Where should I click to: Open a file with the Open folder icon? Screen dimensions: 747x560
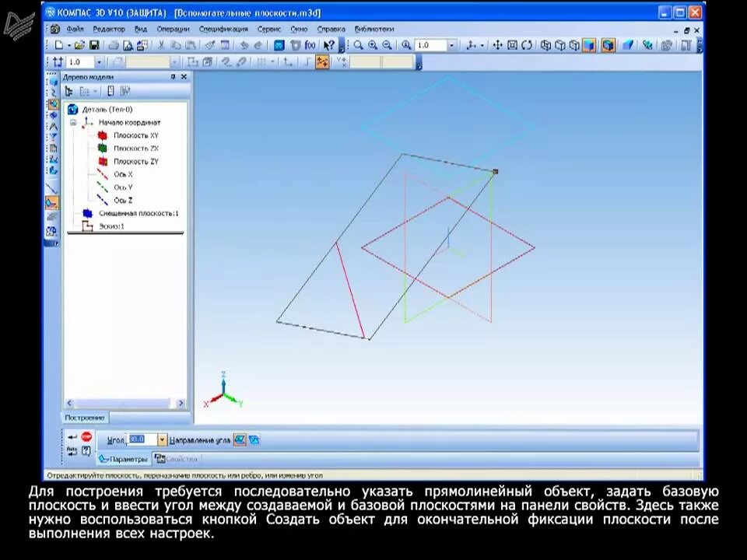coord(79,45)
